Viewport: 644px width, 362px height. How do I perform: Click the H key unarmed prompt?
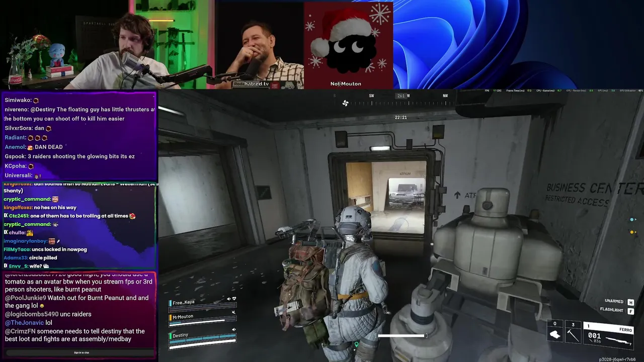tap(630, 302)
